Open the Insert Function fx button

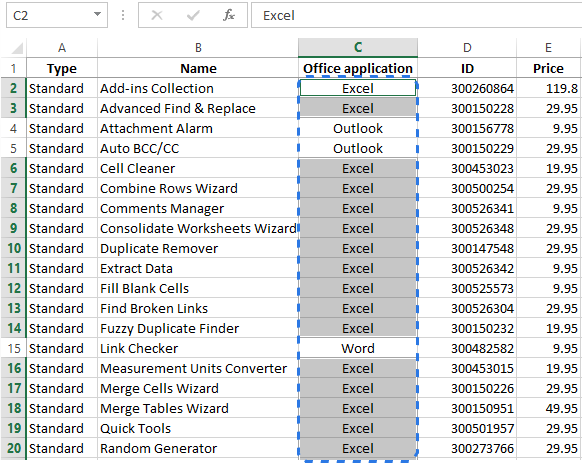229,15
